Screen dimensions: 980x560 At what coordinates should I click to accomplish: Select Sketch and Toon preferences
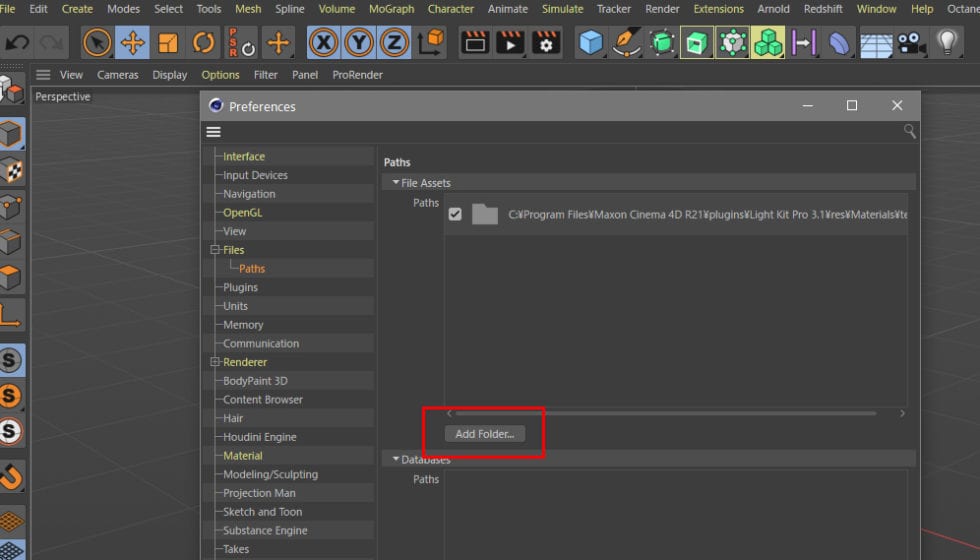coord(262,512)
